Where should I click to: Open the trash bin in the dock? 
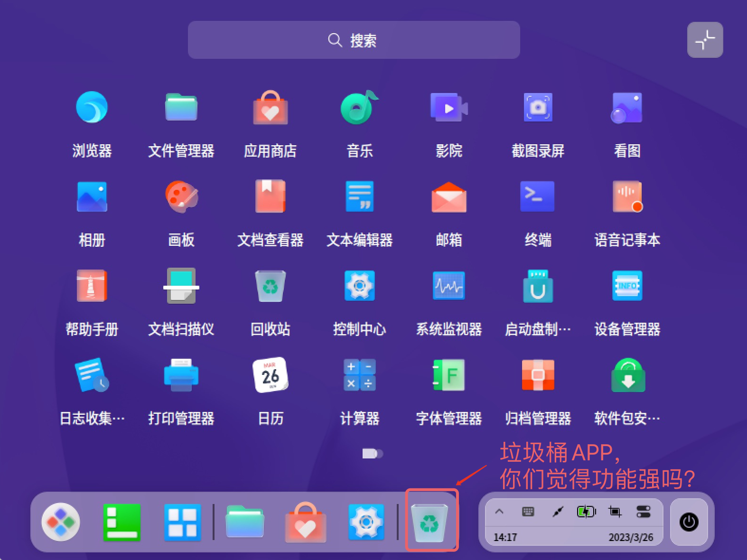(430, 523)
